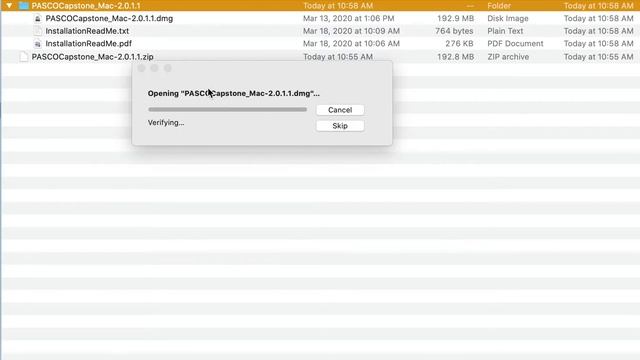
Task: Click the Mar 18, 2020 at 10:09 AM date
Action: [351, 31]
